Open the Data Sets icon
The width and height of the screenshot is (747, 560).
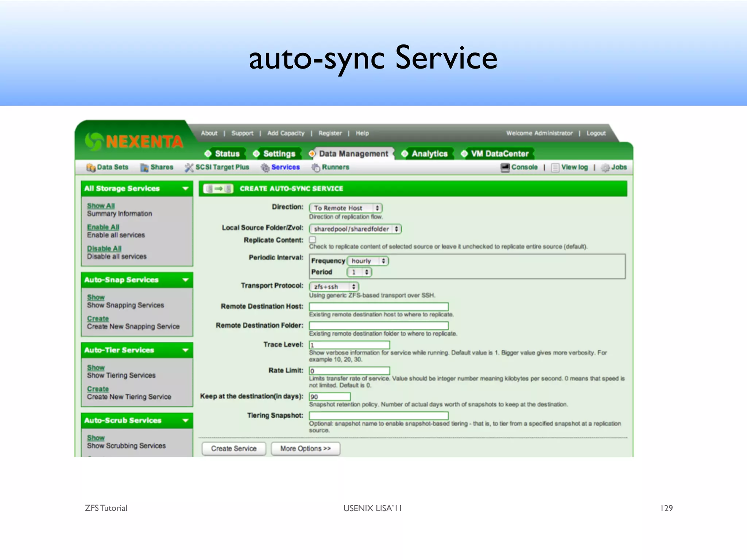click(x=91, y=167)
